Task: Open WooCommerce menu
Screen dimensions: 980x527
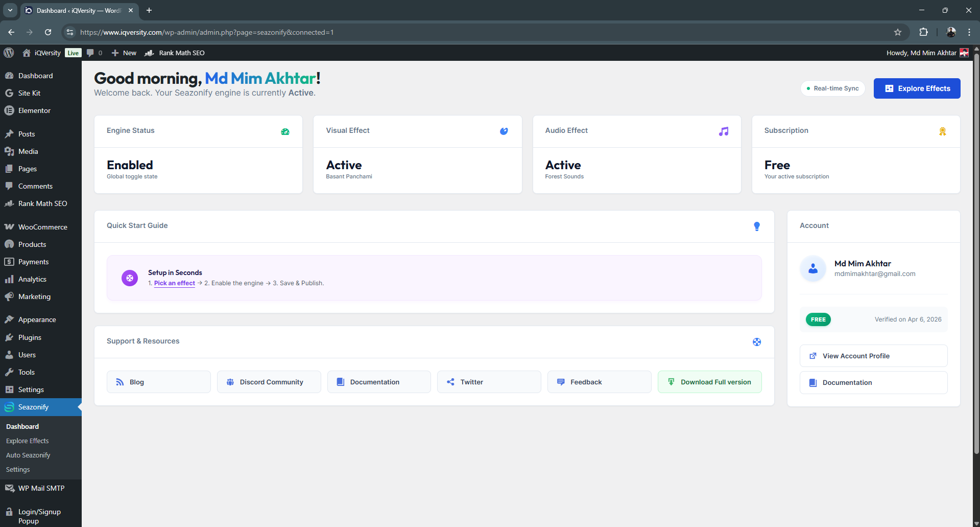Action: (41, 227)
